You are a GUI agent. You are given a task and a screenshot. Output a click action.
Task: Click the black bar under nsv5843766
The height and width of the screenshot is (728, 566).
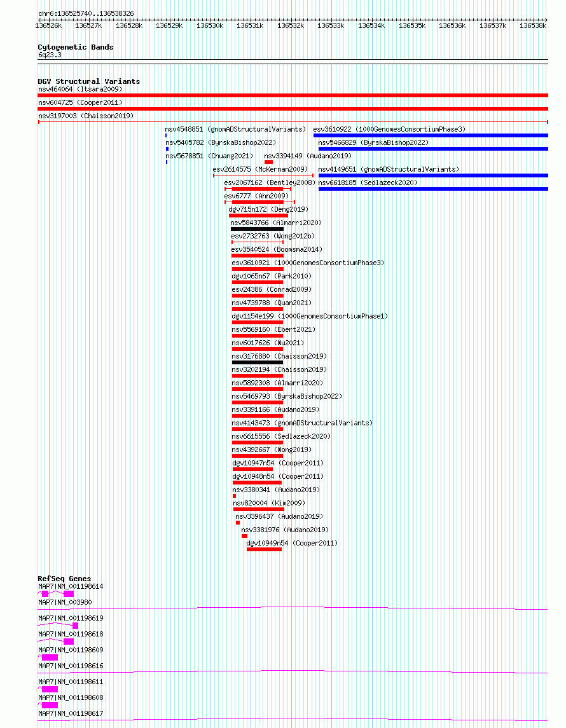257,229
